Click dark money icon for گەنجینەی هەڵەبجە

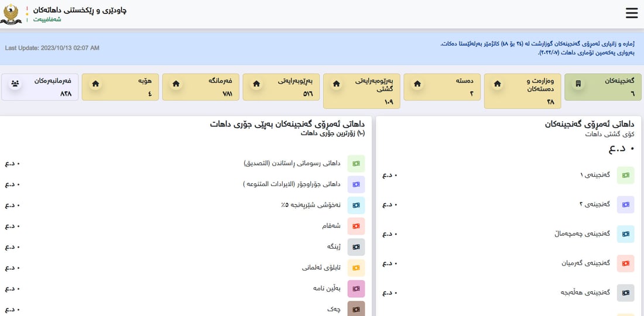point(625,293)
